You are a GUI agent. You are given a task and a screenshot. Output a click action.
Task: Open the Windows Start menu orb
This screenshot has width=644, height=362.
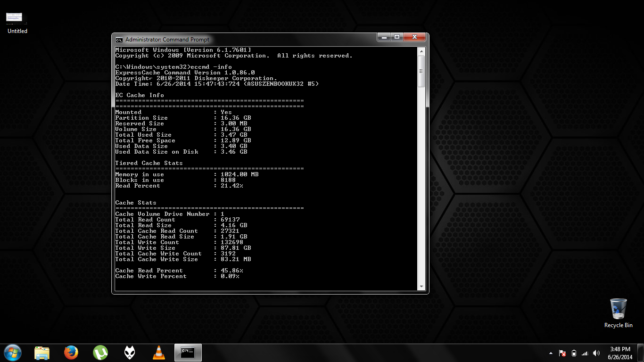tap(12, 353)
